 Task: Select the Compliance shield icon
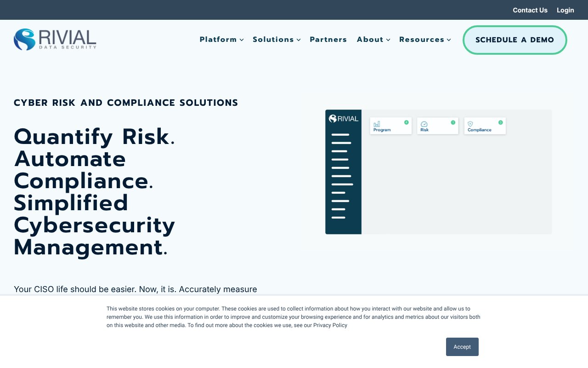click(470, 124)
